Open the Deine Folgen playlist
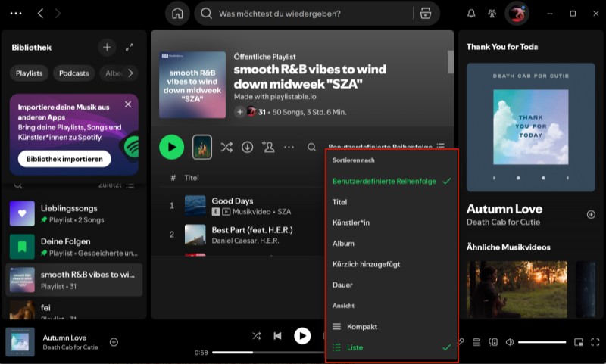 73,247
